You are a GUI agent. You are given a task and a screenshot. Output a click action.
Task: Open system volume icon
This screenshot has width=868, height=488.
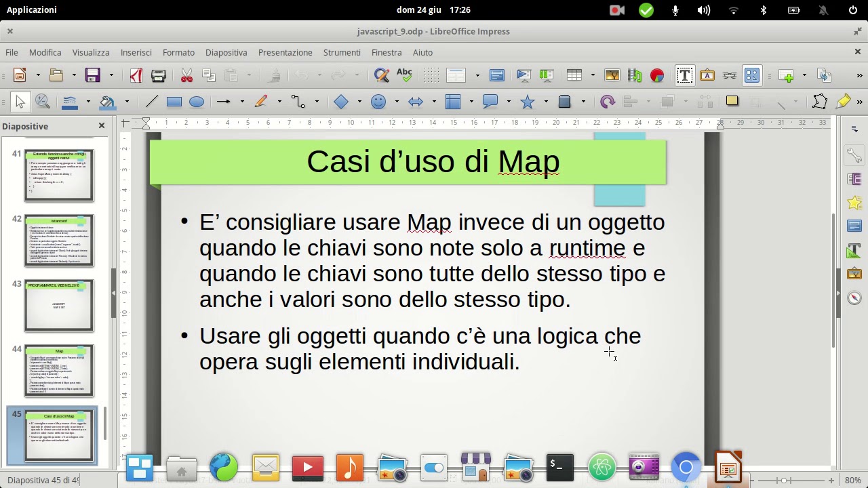[x=704, y=9]
